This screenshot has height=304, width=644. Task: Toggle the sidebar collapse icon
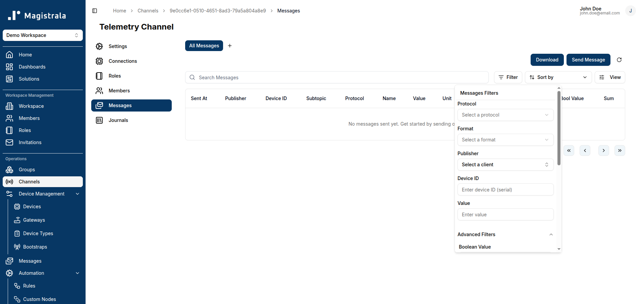[95, 11]
